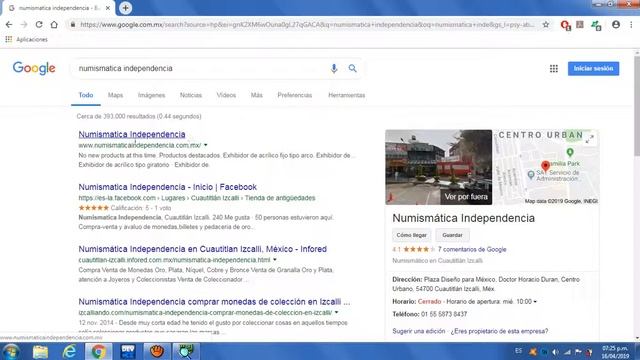Click the browser address bar

tap(306, 24)
